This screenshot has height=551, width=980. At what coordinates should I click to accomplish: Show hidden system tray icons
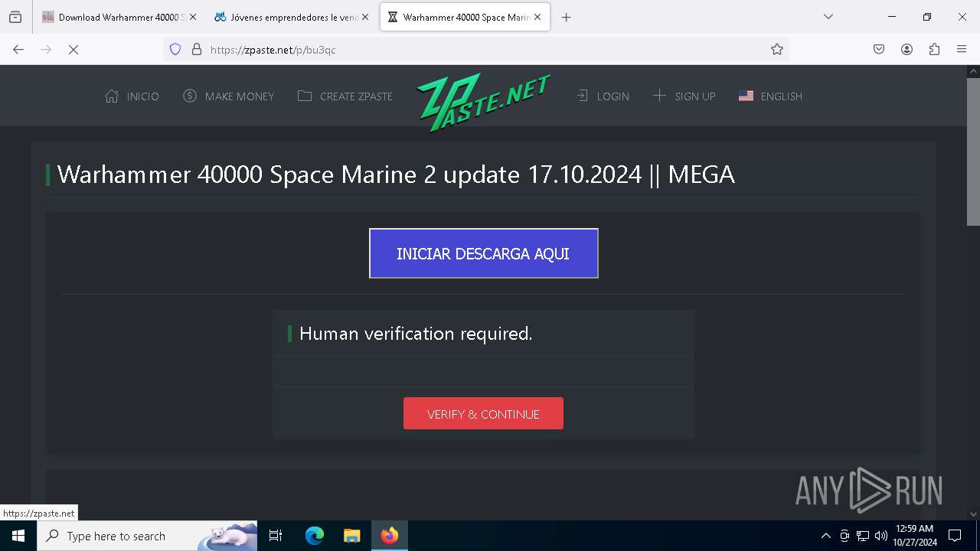(825, 536)
